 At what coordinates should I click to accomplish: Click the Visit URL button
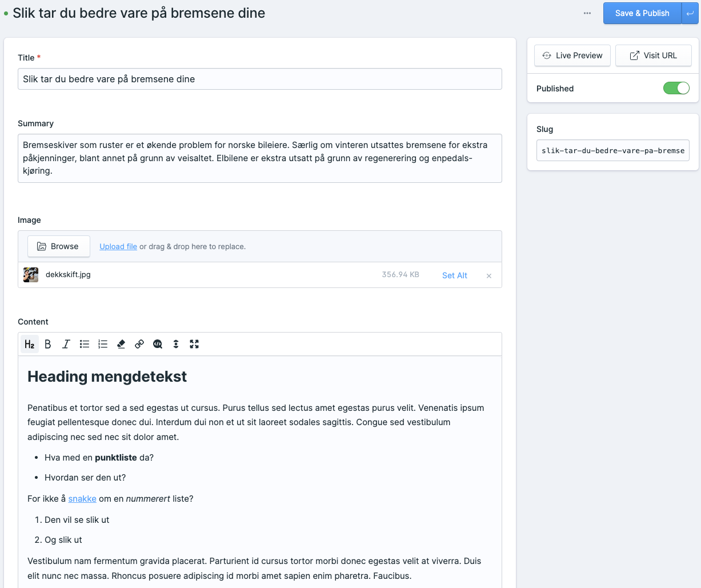(654, 55)
